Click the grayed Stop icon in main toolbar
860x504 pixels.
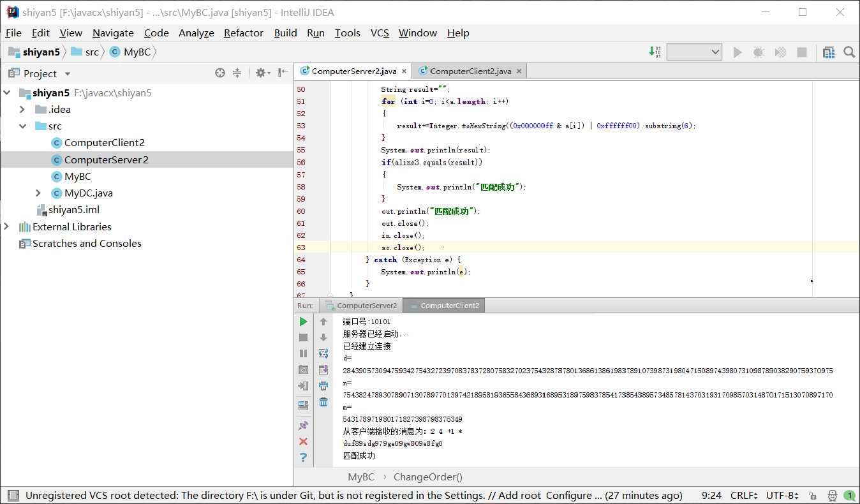pos(802,52)
